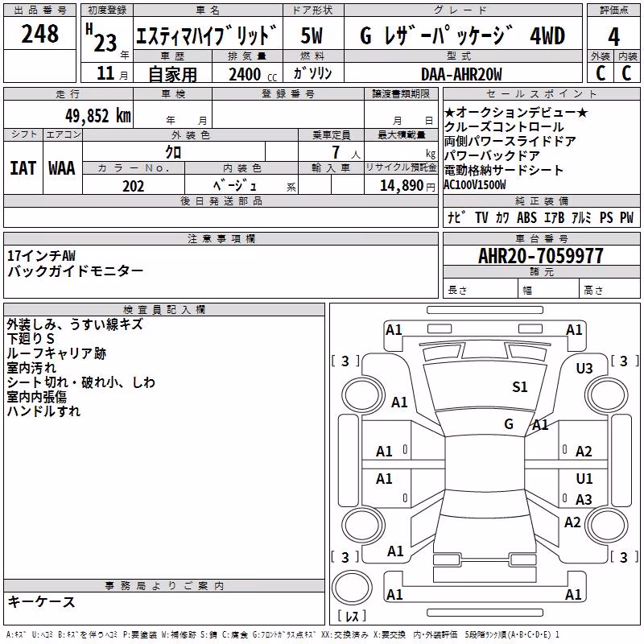Select the エアB equipment label
The width and height of the screenshot is (644, 644).
tap(555, 217)
